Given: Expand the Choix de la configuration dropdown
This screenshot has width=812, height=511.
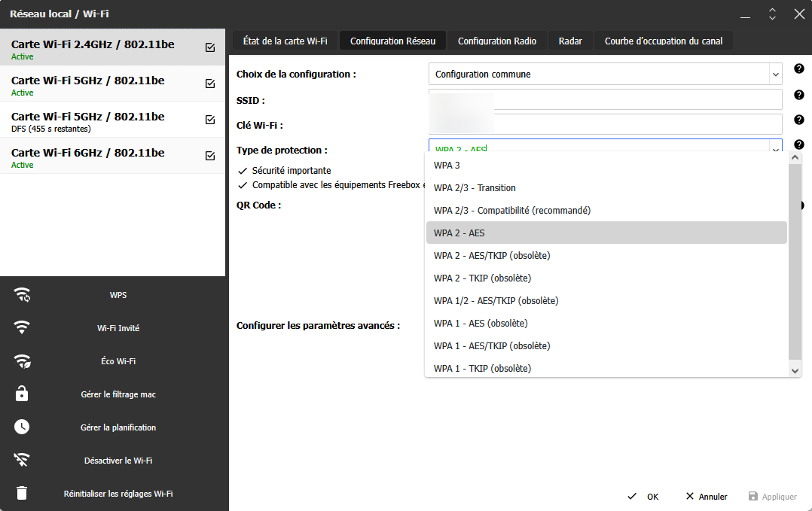Looking at the screenshot, I should pyautogui.click(x=775, y=75).
